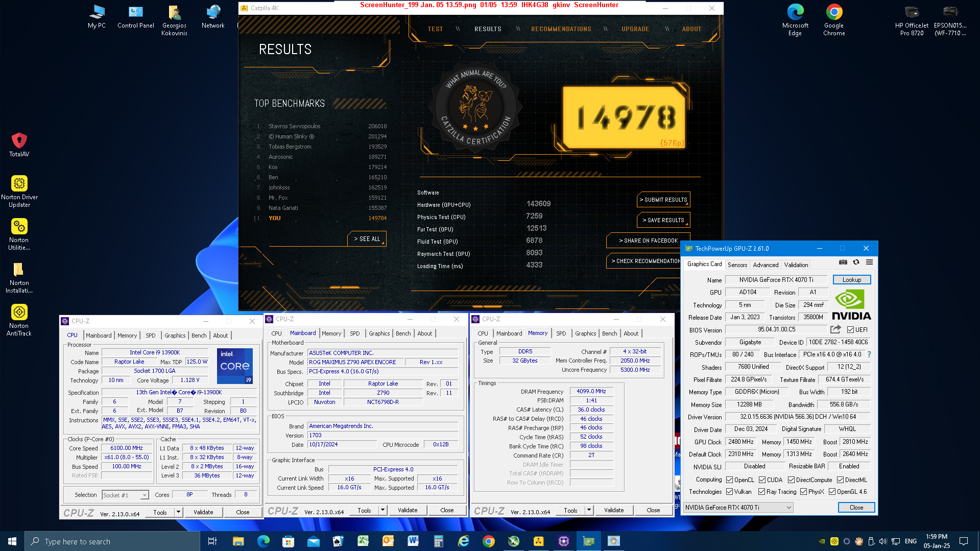Viewport: 980px width, 551px height.
Task: Open the Norton AntiTrack desktop icon
Action: pyautogui.click(x=19, y=320)
